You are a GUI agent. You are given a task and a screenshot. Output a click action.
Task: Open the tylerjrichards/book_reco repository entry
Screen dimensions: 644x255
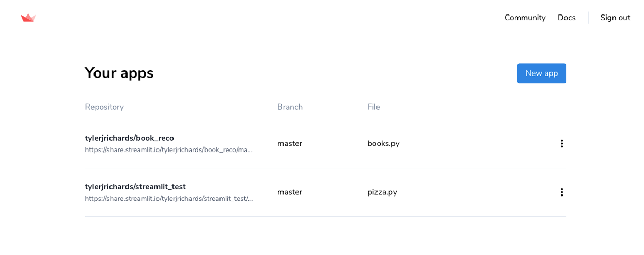click(x=129, y=138)
